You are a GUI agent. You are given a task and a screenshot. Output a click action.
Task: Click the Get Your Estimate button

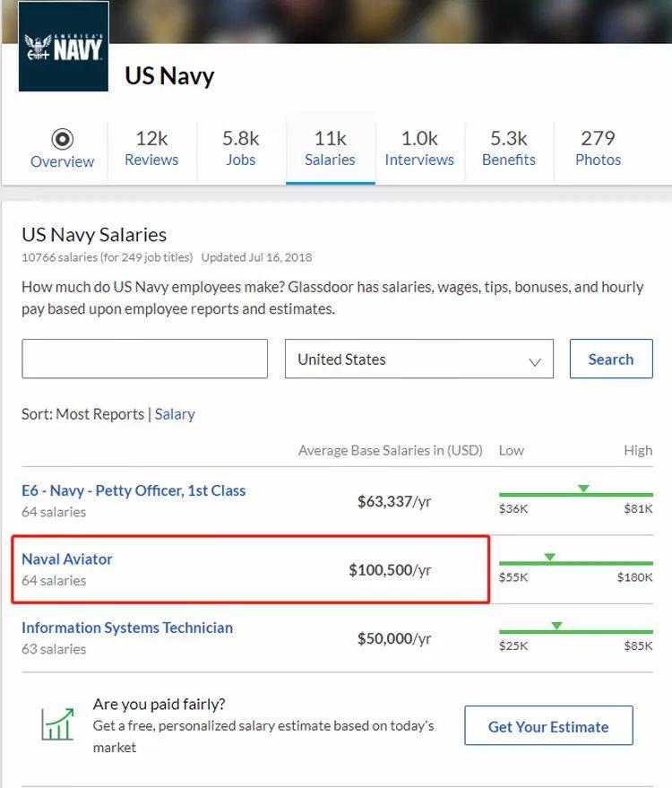(548, 726)
